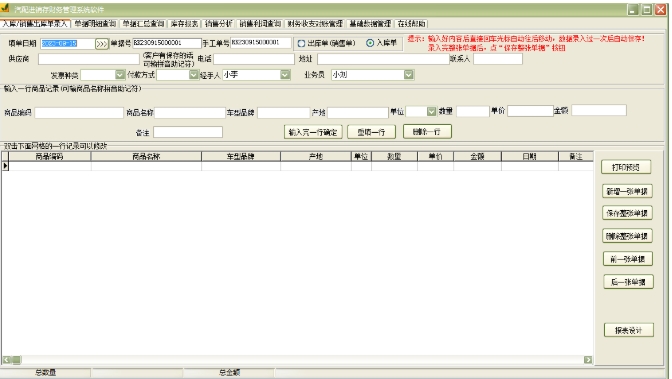Viewport: 672px width, 379px height.
Task: Open the 发票种类 dropdown
Action: click(120, 75)
